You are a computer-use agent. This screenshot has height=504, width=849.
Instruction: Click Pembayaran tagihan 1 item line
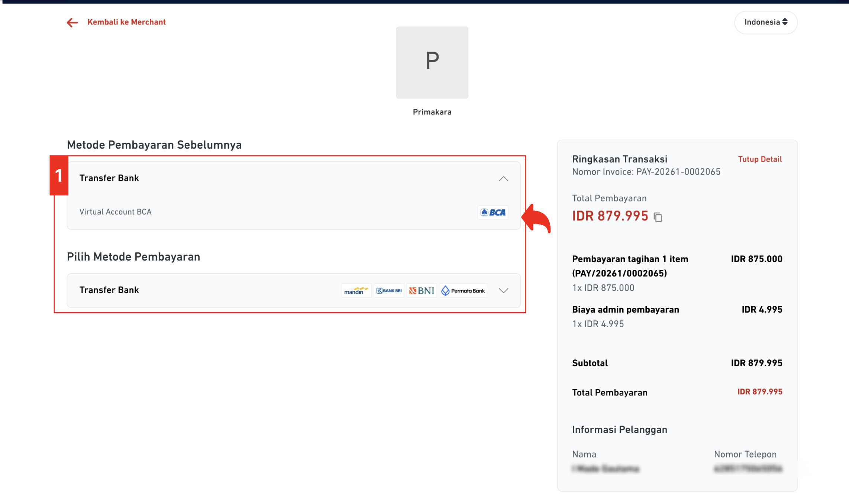tap(630, 266)
